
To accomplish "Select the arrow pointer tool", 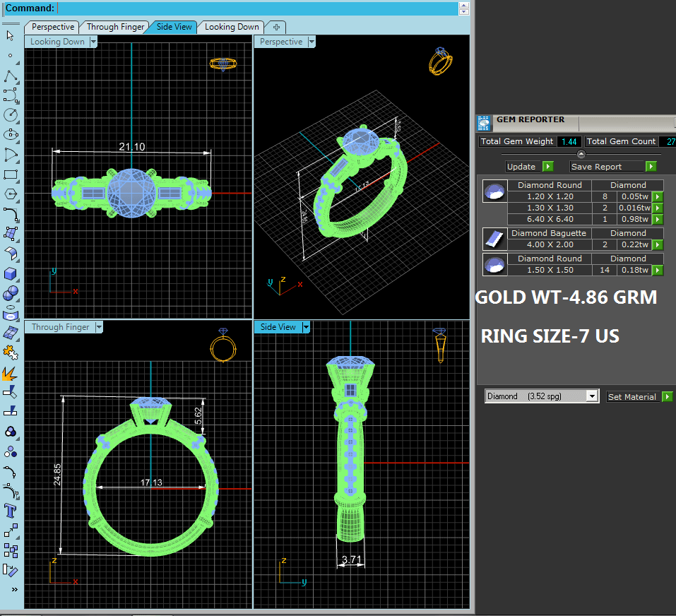I will (11, 35).
